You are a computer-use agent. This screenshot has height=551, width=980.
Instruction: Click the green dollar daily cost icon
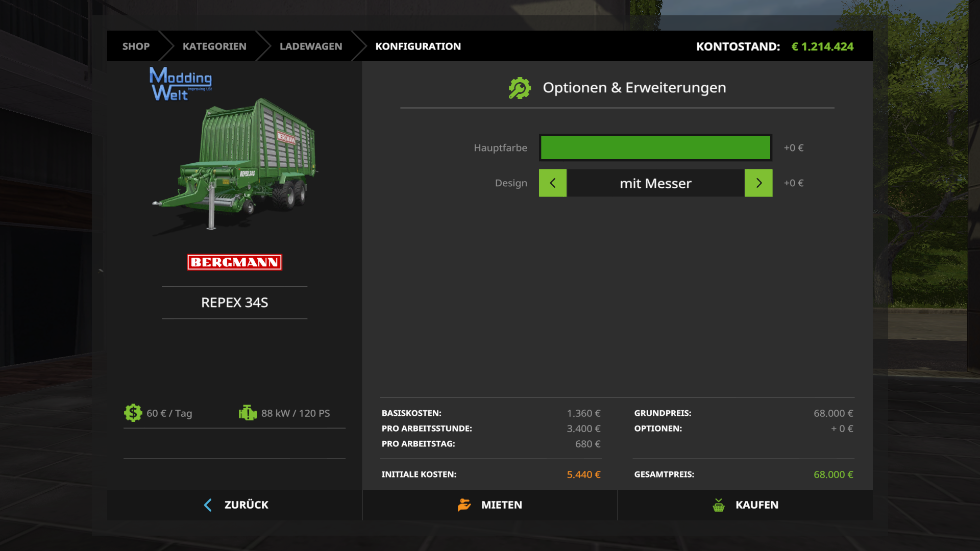(x=133, y=413)
